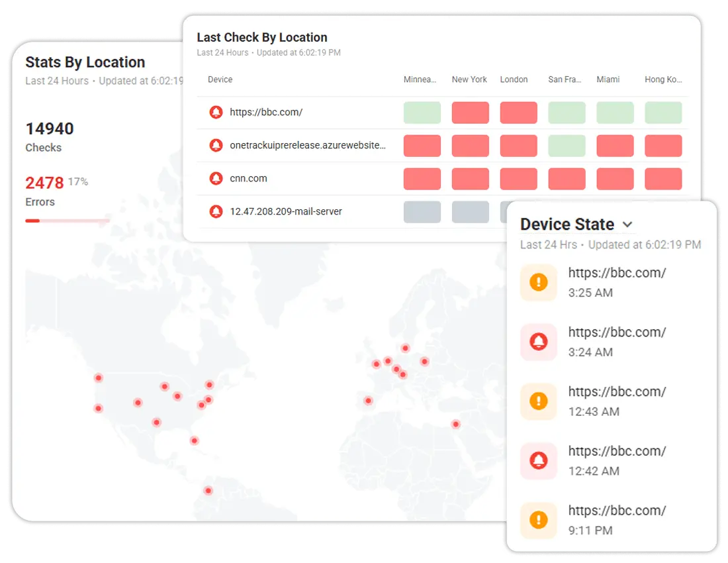Click the green Minneapolis status cell for bbc.com
728x563 pixels.
tap(422, 113)
